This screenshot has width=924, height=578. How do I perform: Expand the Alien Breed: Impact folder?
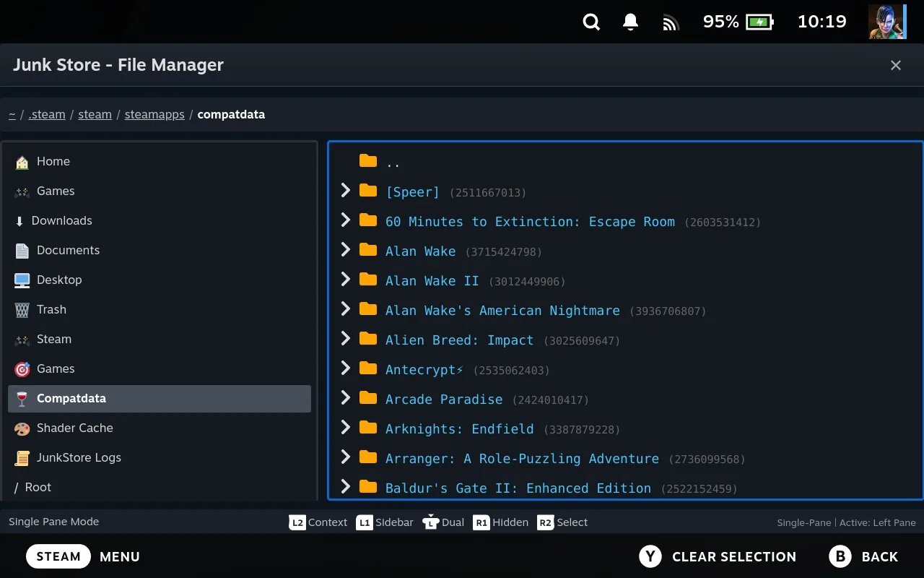click(x=346, y=339)
